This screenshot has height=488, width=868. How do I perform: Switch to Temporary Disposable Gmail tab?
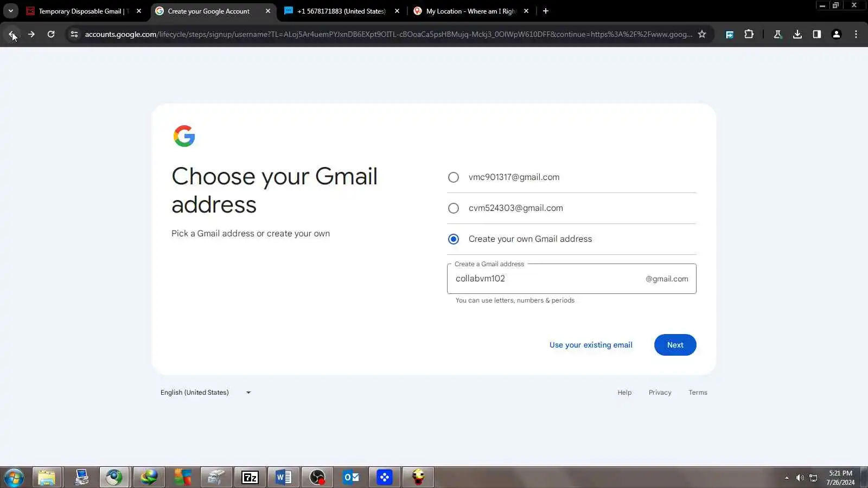click(84, 11)
